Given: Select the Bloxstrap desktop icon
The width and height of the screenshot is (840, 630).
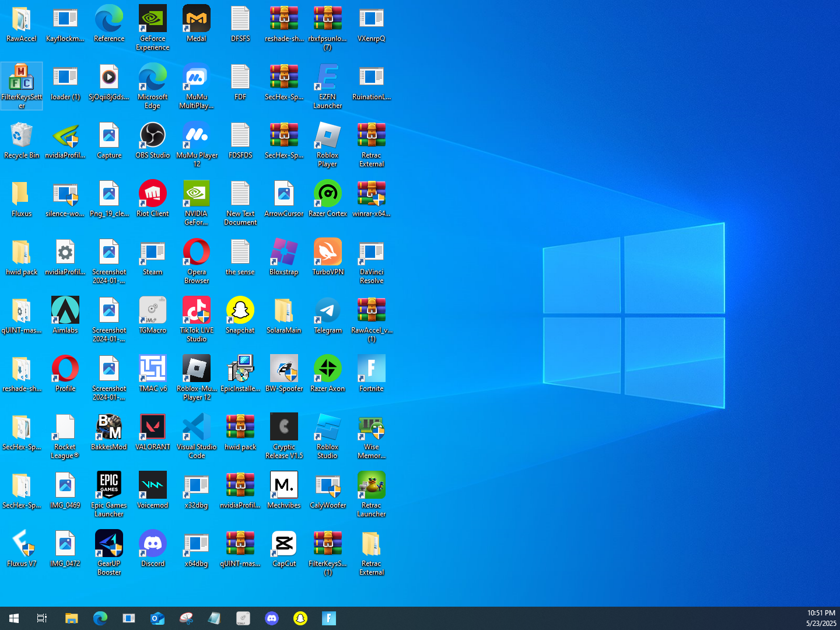Looking at the screenshot, I should pyautogui.click(x=283, y=253).
